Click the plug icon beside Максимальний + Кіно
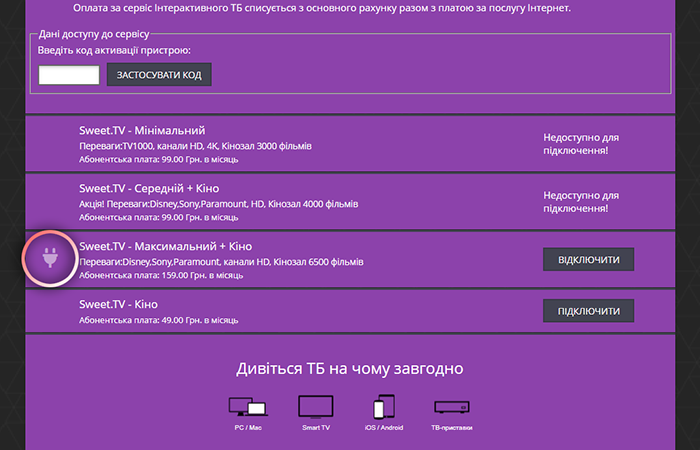700x450 pixels. click(x=50, y=258)
